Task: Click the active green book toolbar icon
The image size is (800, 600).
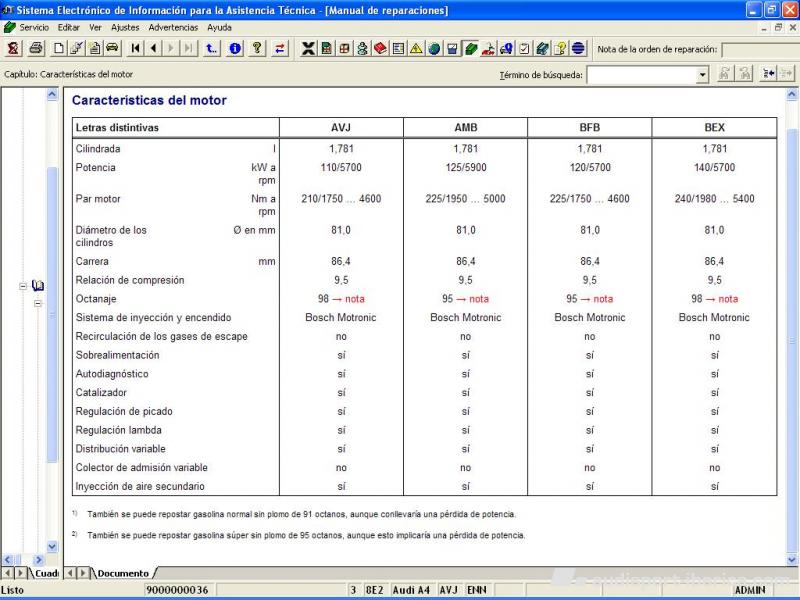Action: [x=470, y=48]
